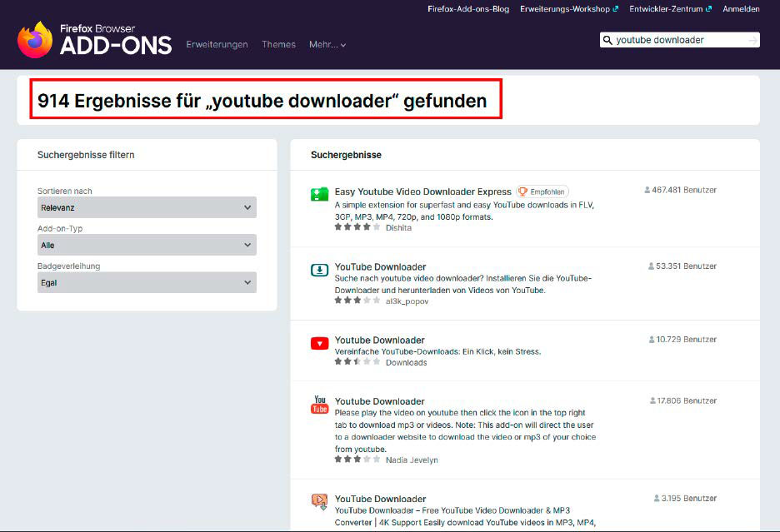
Task: Click Firefox Browser ADD-ONS title
Action: (115, 40)
